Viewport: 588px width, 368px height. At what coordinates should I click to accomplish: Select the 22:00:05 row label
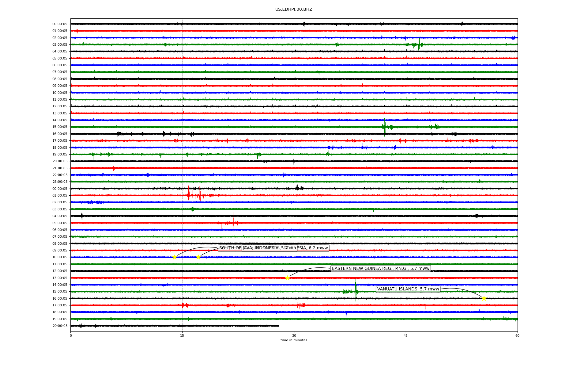tap(60, 175)
